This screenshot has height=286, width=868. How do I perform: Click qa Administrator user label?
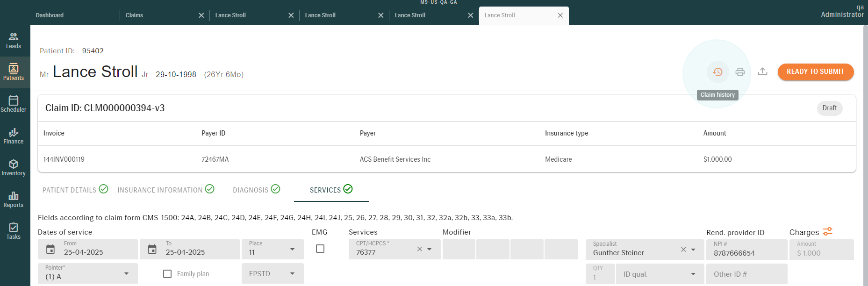point(842,11)
